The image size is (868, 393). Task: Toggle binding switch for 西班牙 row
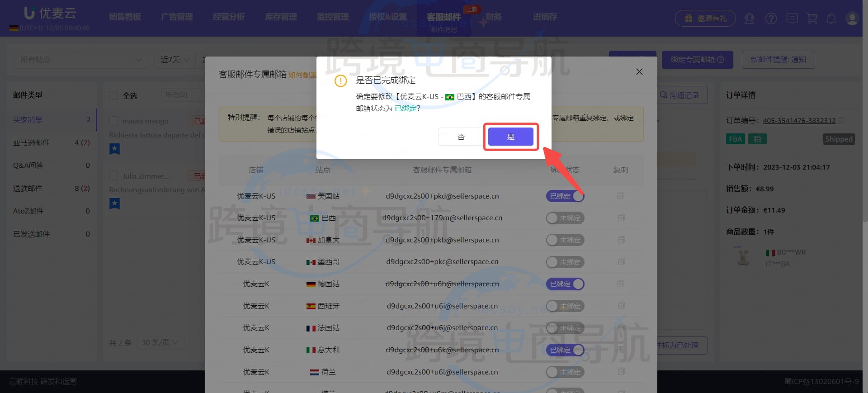point(565,306)
